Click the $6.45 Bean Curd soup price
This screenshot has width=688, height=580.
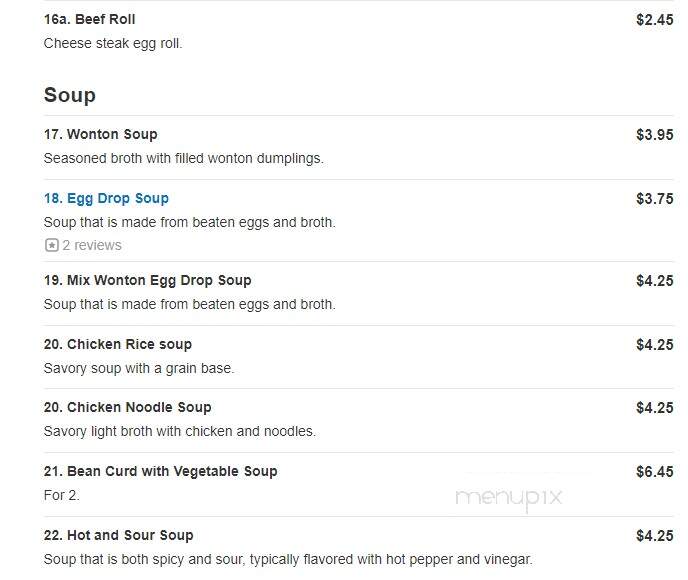[655, 472]
